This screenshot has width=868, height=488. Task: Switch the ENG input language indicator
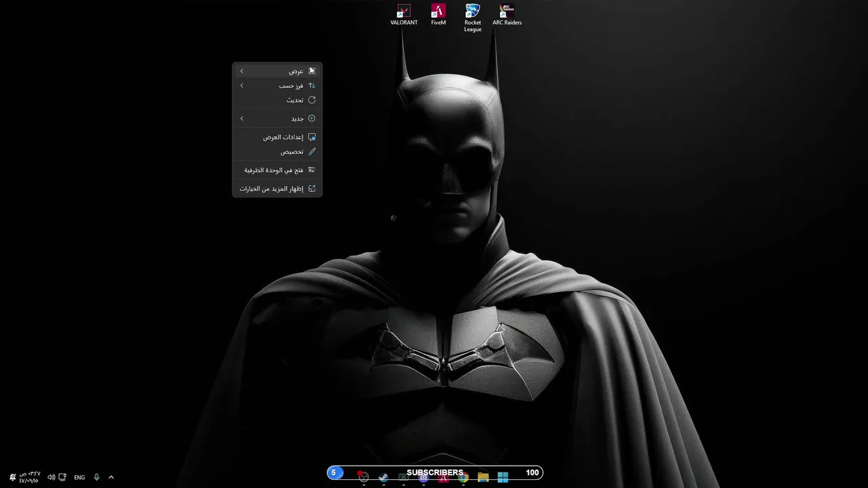tap(79, 477)
